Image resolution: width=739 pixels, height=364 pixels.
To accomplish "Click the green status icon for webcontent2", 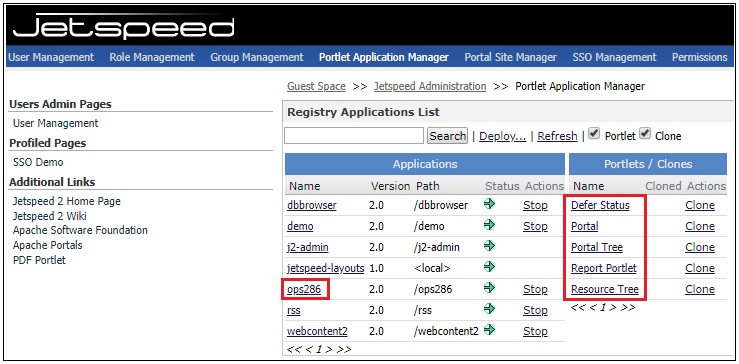I will (x=490, y=330).
